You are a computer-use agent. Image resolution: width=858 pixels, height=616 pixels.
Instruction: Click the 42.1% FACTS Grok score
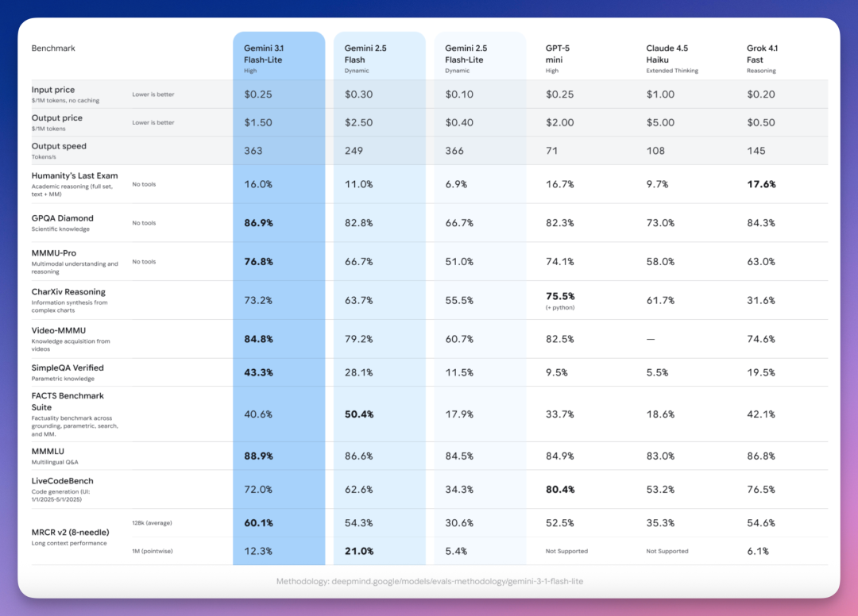pyautogui.click(x=761, y=414)
